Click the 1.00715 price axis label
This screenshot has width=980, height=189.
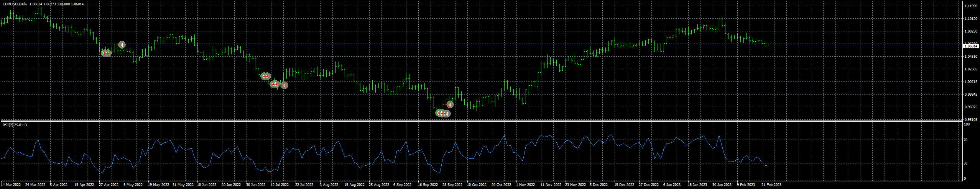971,82
